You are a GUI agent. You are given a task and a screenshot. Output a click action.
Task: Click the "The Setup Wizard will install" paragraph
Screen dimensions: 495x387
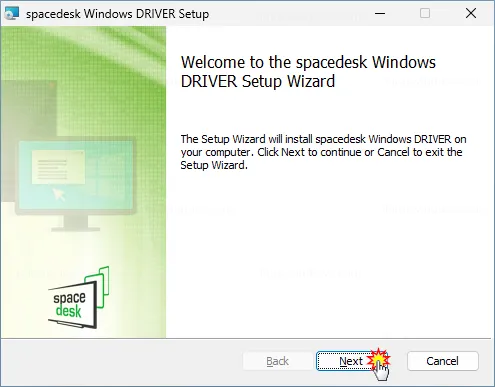(x=323, y=152)
